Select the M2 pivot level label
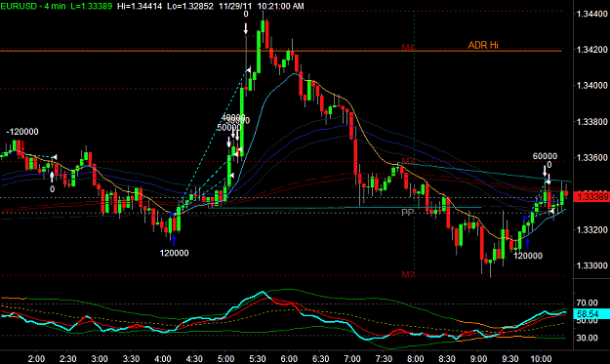This screenshot has width=610, height=364. pyautogui.click(x=408, y=275)
